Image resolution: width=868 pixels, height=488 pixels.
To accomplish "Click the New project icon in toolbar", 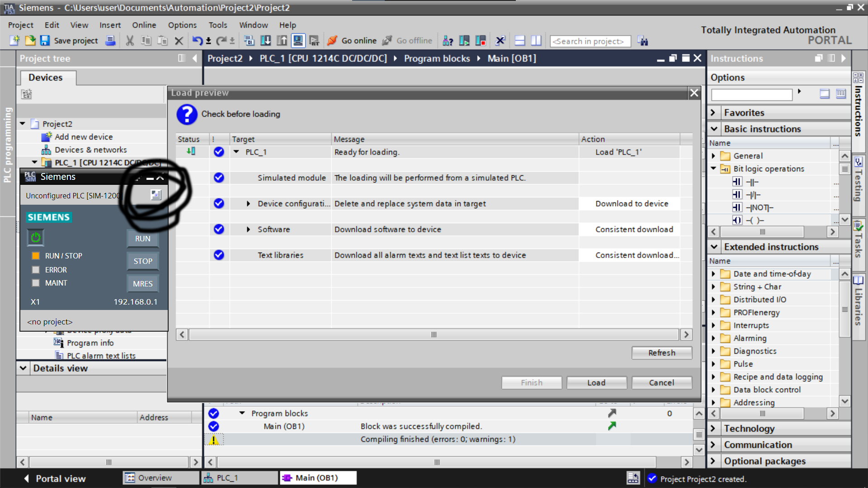I will point(14,41).
